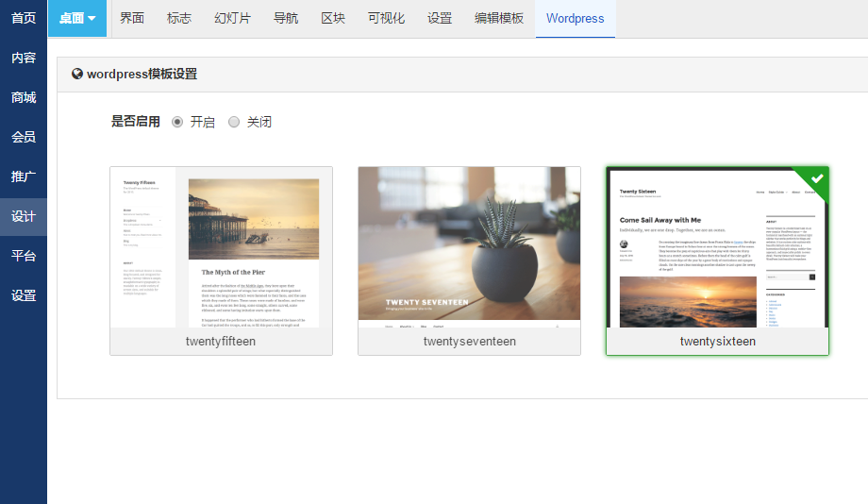868x504 pixels.
Task: Open the 首页 sidebar item
Action: pyautogui.click(x=24, y=18)
